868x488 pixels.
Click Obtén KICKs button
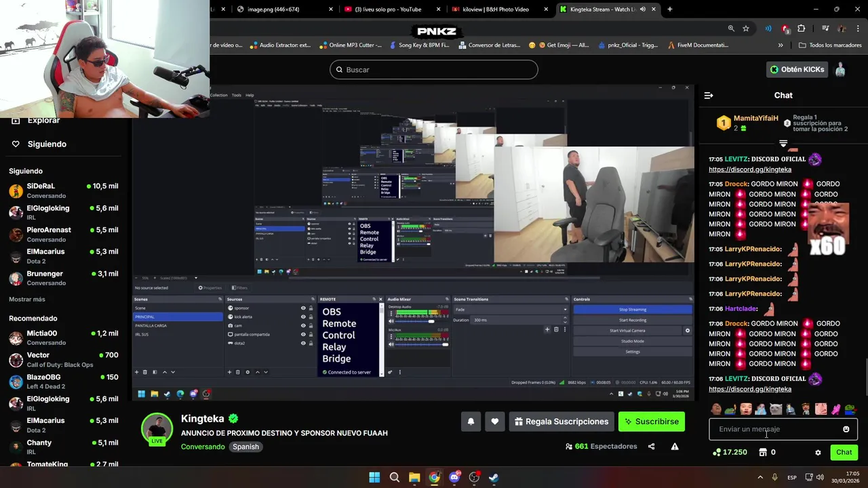tap(797, 69)
